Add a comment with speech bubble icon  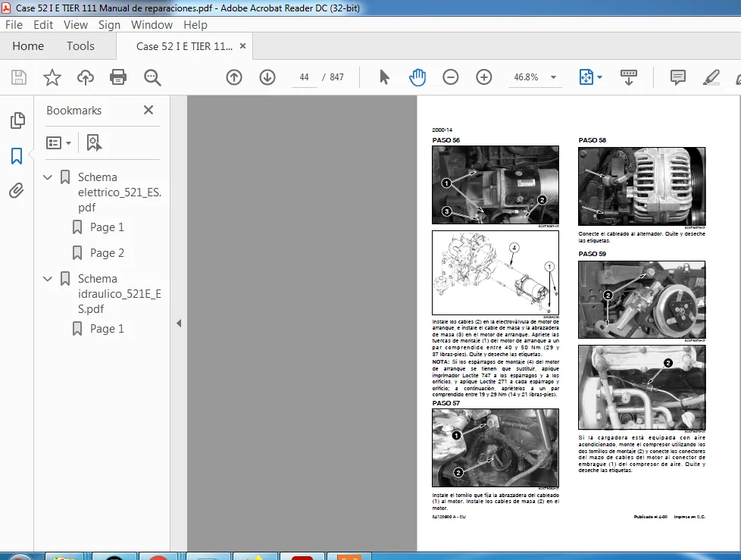tap(677, 77)
